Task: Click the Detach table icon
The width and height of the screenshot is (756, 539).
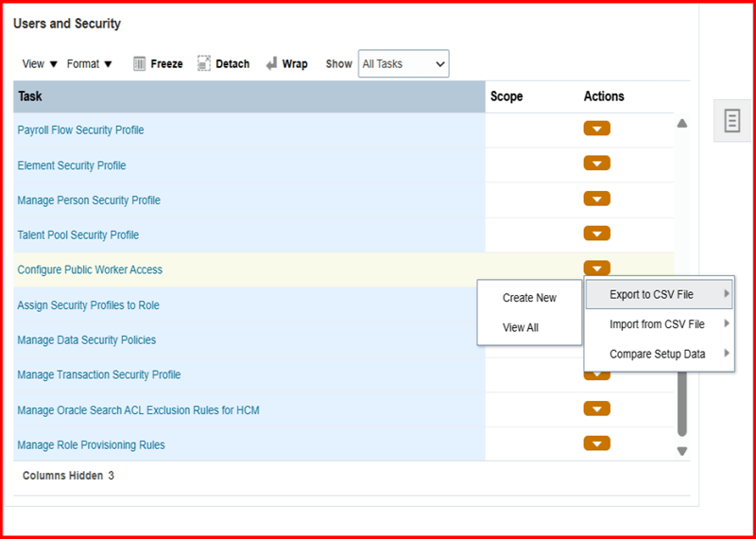Action: (x=204, y=64)
